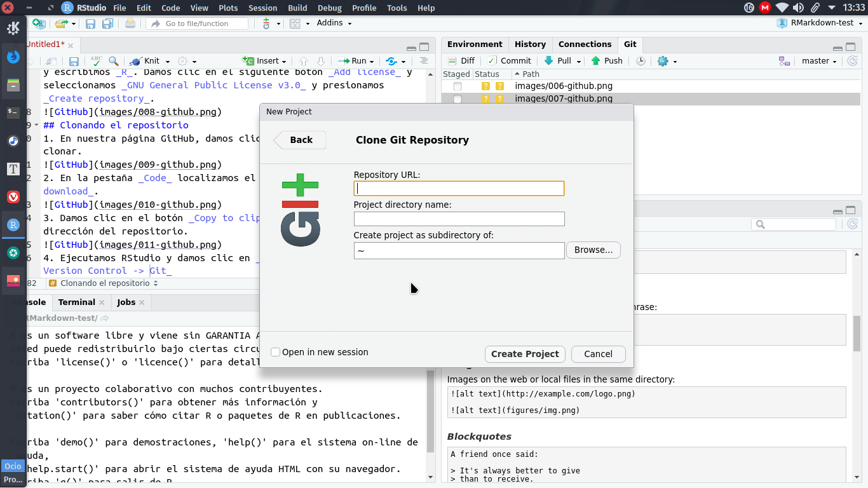
Task: Click the document outline icon in editor
Action: 424,61
